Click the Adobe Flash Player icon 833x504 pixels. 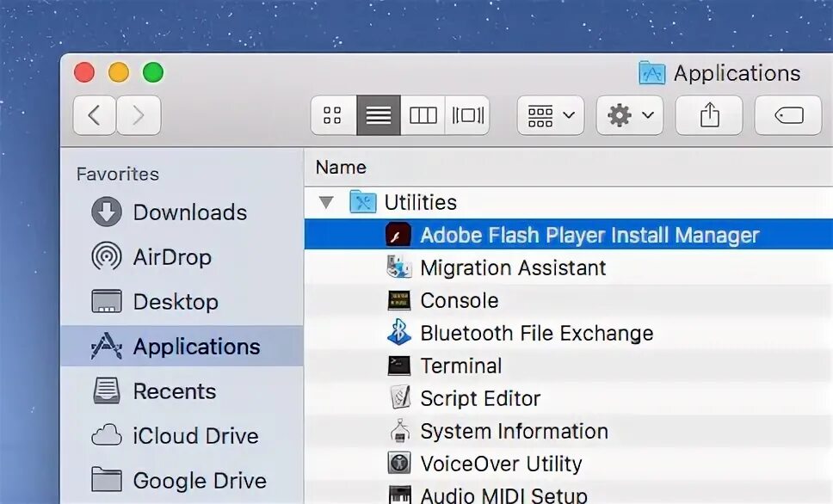[x=398, y=235]
